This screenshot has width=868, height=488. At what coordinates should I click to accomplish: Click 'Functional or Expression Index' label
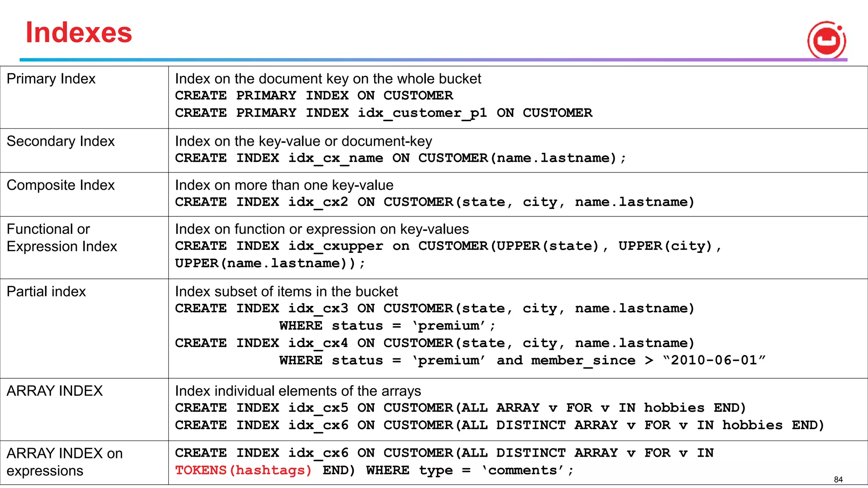tap(62, 238)
